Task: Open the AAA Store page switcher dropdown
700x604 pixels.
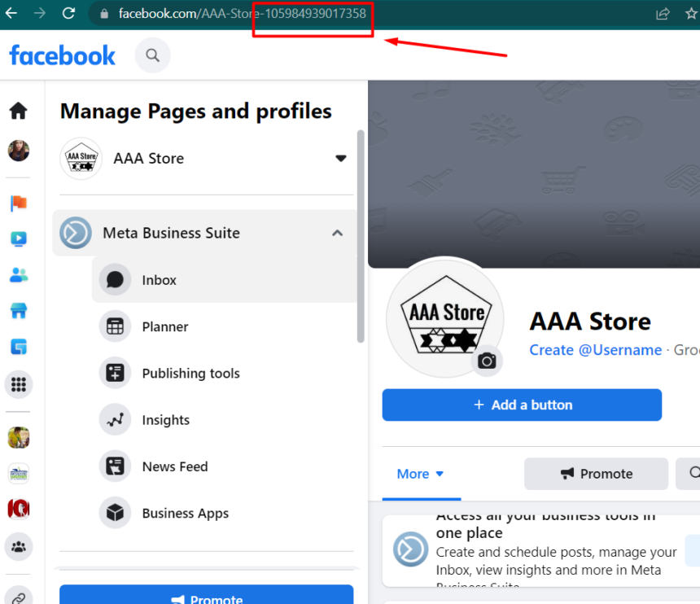Action: pos(341,159)
